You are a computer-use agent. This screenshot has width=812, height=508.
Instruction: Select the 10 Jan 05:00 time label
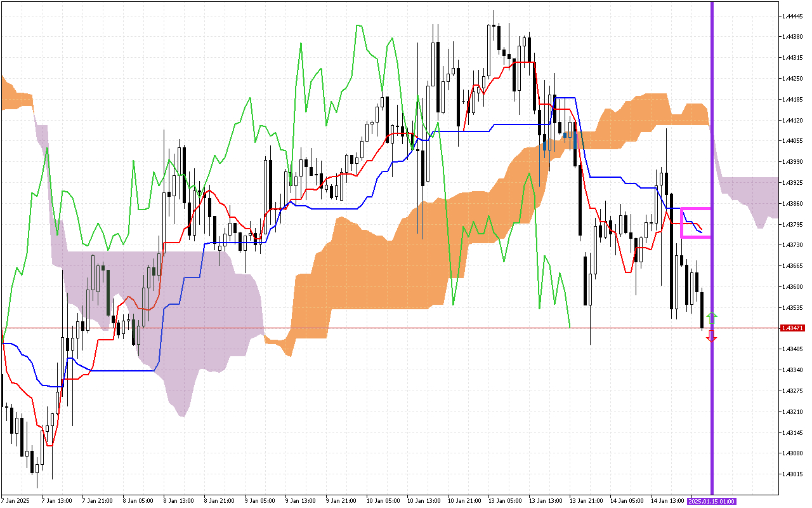tap(382, 501)
